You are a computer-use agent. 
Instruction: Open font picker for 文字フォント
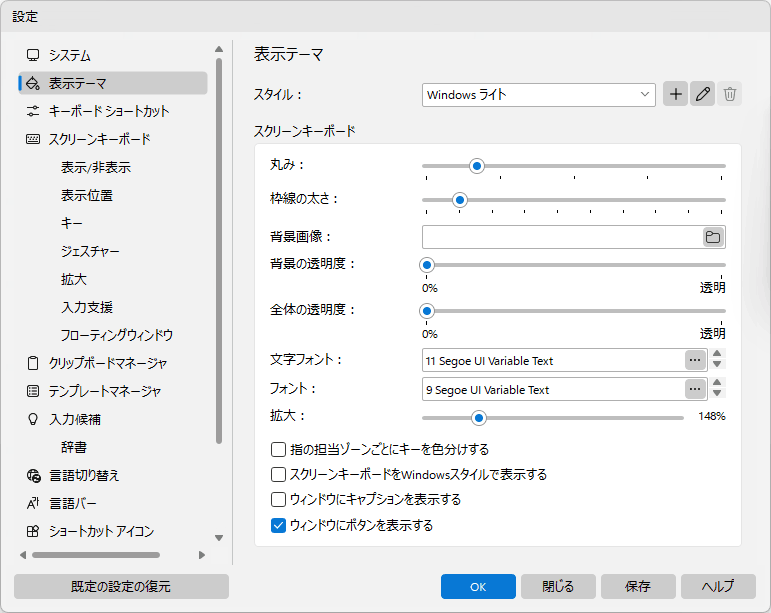695,360
